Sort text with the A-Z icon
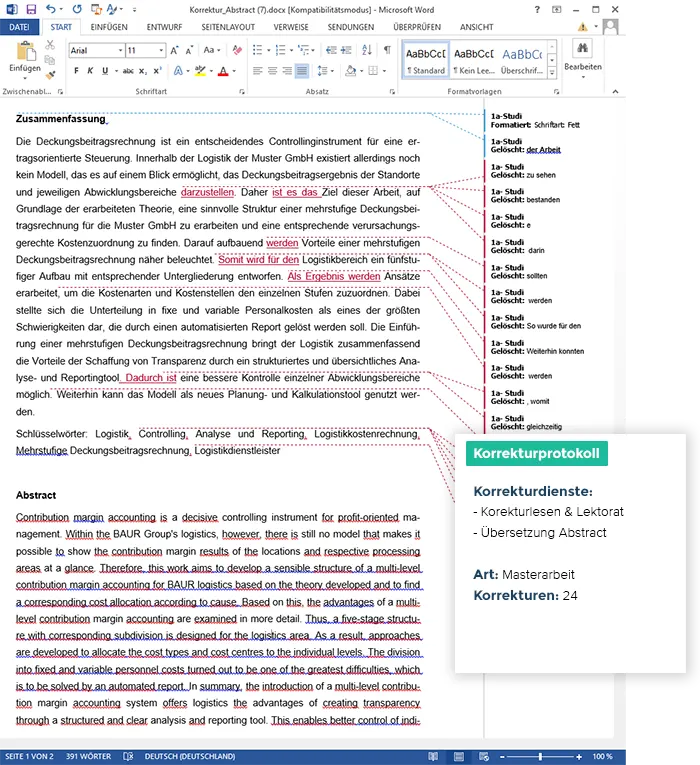The image size is (700, 765). pyautogui.click(x=367, y=50)
